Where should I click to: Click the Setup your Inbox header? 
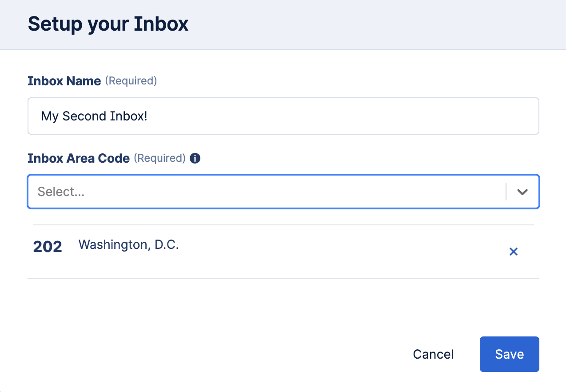pos(108,24)
